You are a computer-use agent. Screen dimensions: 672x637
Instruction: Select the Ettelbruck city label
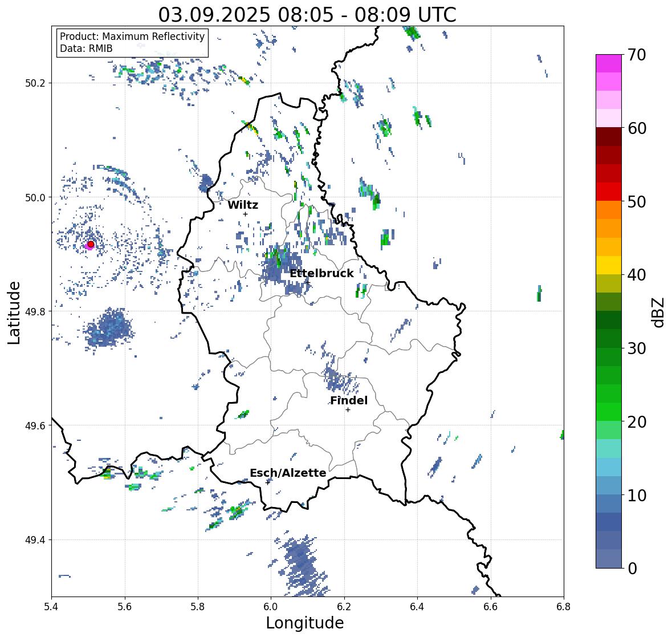[321, 273]
